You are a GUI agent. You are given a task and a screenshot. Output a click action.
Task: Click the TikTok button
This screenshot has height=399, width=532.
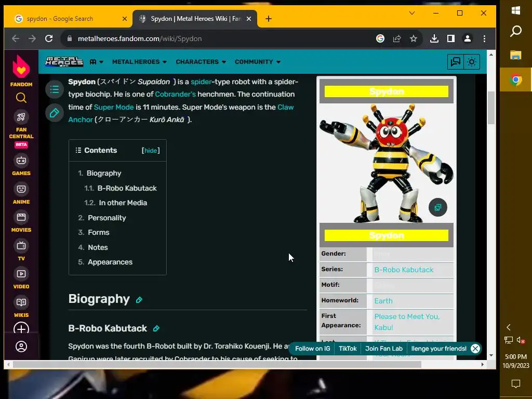348,349
